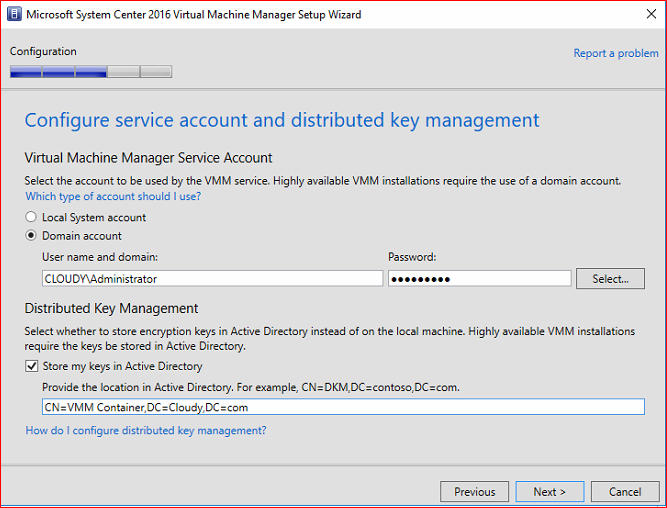Image resolution: width=667 pixels, height=508 pixels.
Task: Click the 'User name and domain:' label
Action: click(x=100, y=257)
